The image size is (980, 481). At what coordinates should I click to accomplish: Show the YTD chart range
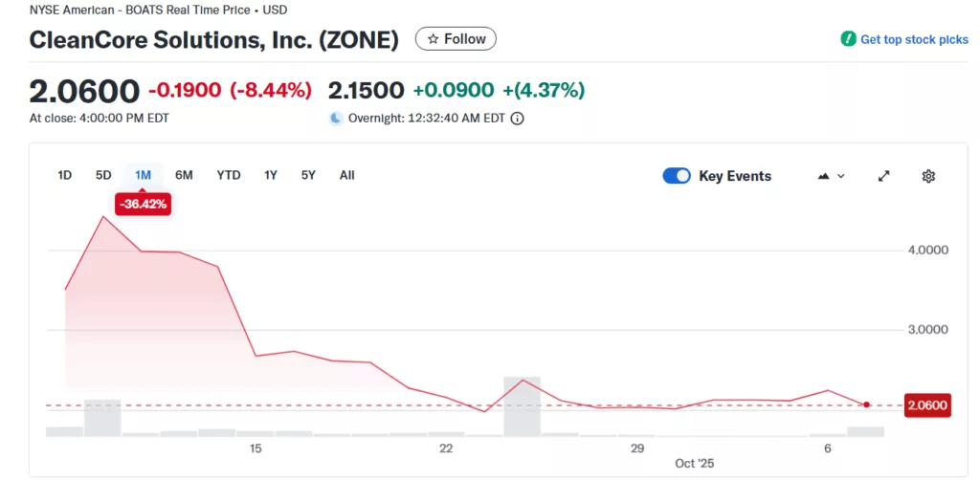[229, 175]
